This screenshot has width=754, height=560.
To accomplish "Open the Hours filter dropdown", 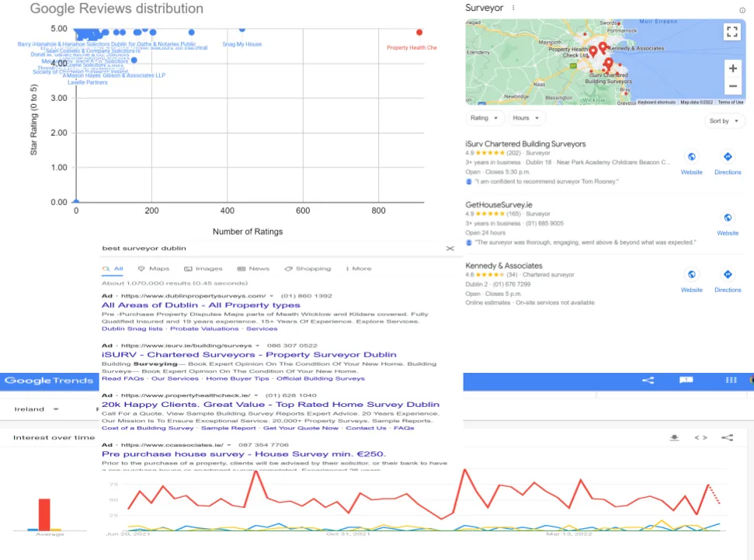I will pyautogui.click(x=526, y=118).
